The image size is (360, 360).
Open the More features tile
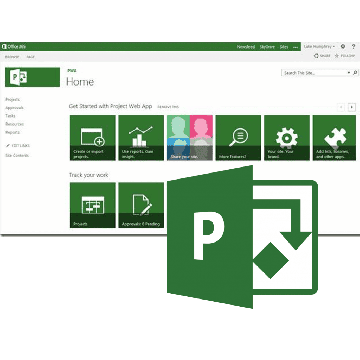point(238,138)
